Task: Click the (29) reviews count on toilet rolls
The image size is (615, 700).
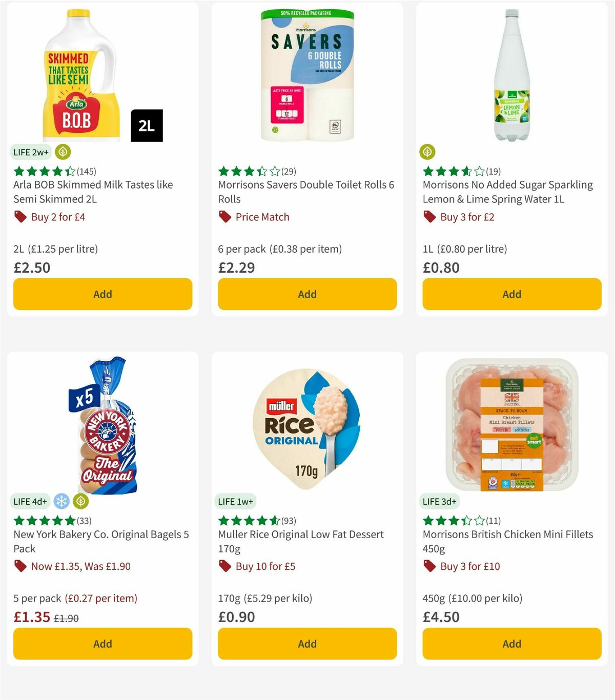Action: [289, 172]
